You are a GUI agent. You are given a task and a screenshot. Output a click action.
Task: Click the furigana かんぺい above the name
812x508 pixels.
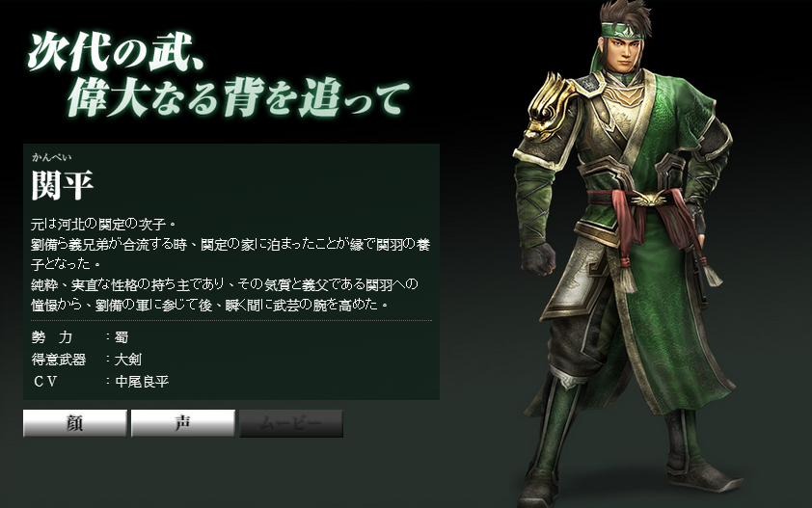click(51, 157)
